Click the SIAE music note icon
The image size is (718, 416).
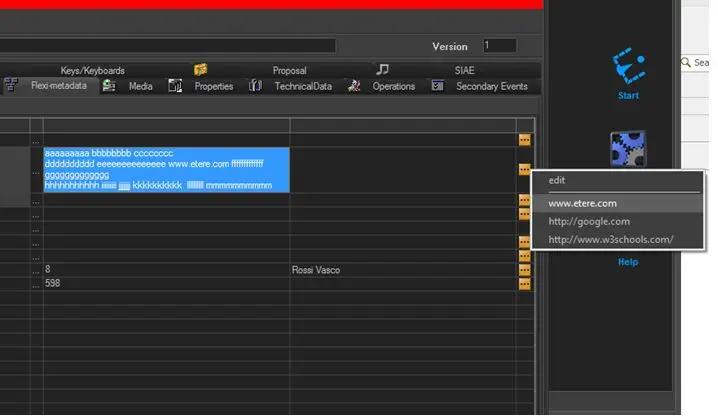[x=383, y=70]
